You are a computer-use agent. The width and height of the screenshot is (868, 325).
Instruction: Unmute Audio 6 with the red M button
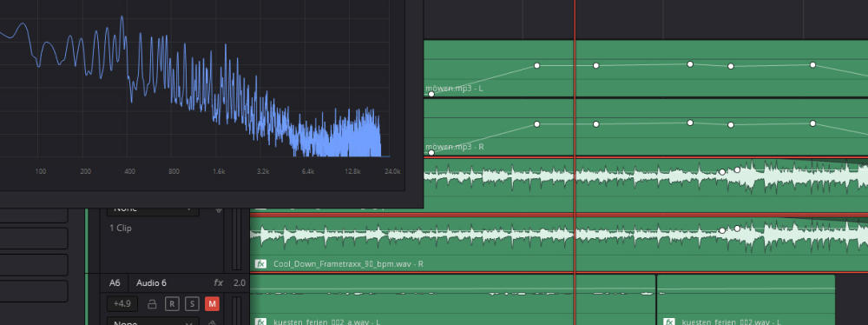pyautogui.click(x=212, y=304)
